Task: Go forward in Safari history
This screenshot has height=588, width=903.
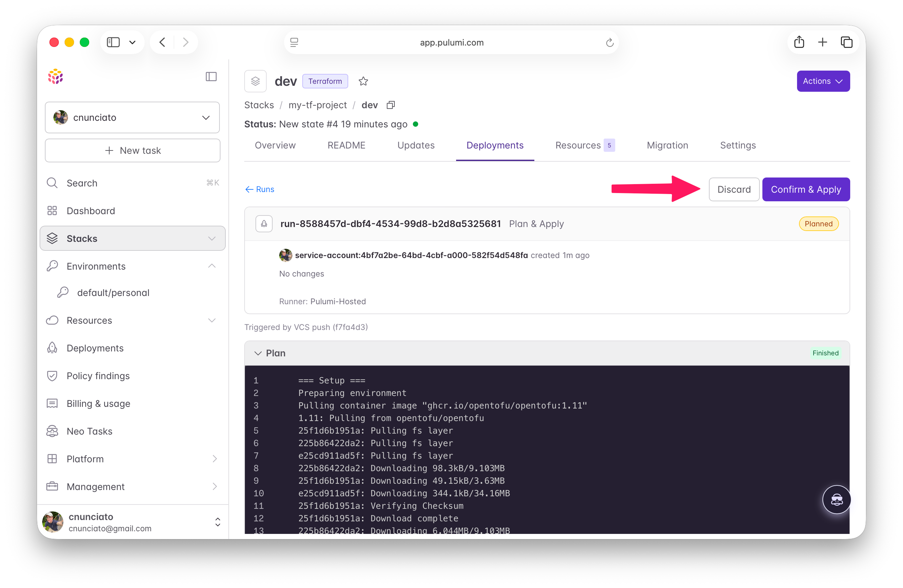Action: [185, 42]
